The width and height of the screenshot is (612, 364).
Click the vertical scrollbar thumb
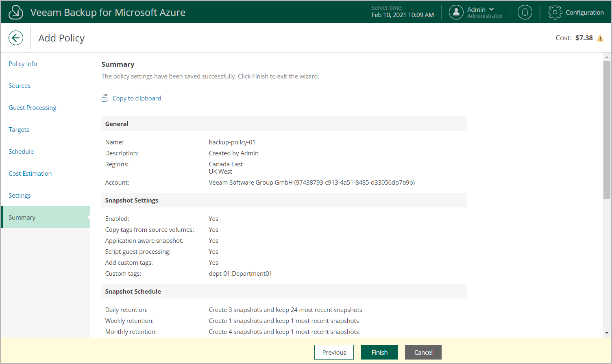coord(607,130)
